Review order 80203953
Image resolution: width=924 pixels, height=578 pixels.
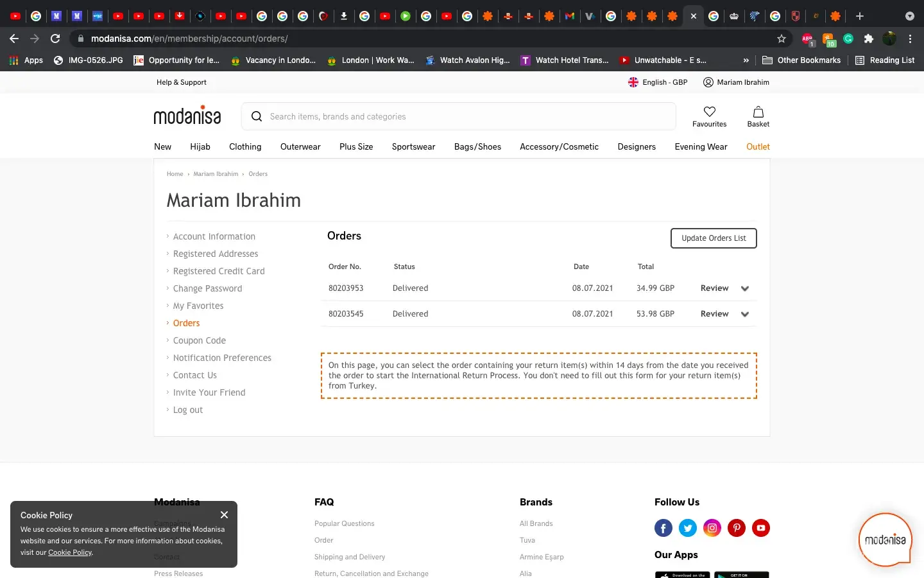coord(714,288)
